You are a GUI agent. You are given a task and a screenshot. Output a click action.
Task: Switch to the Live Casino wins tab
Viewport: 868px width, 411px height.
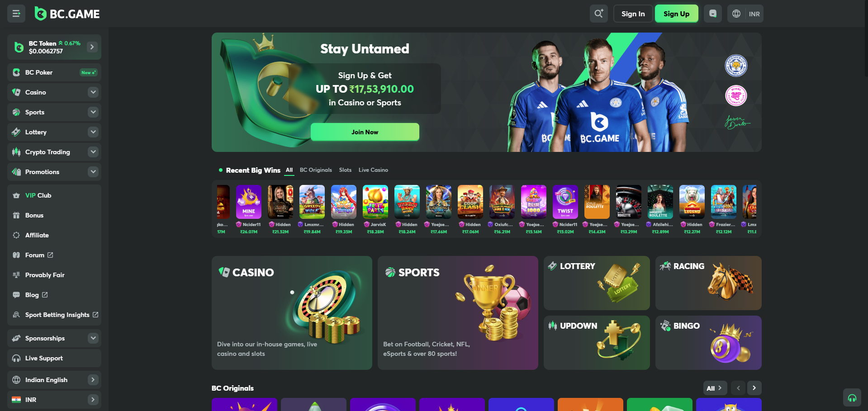373,170
